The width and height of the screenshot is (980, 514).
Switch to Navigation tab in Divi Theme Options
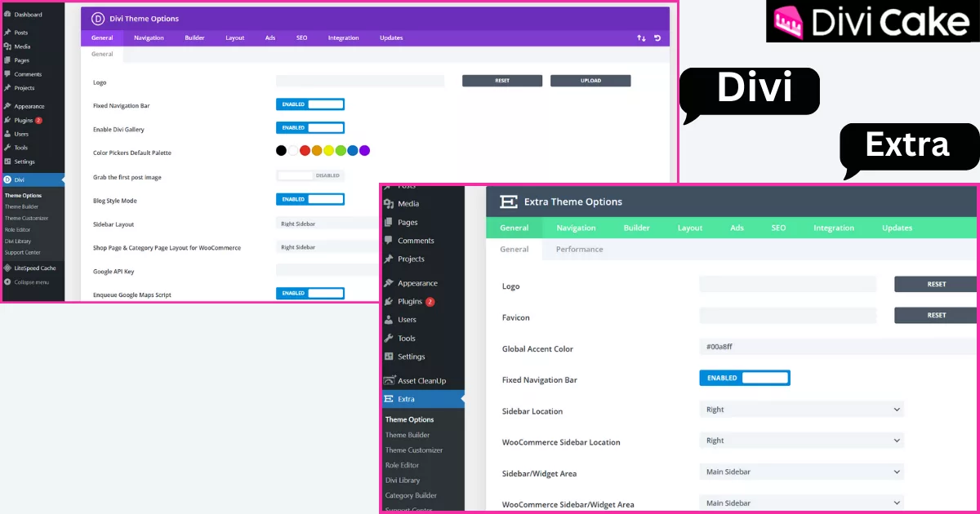coord(149,38)
